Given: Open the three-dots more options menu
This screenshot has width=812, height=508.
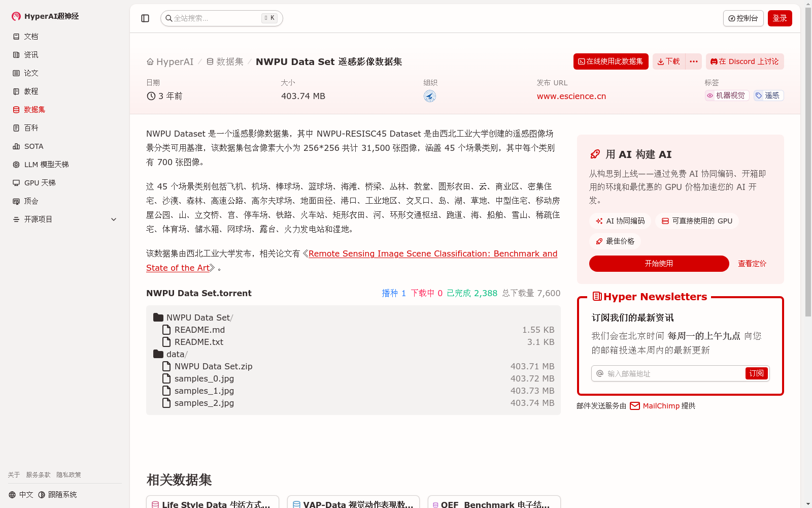Looking at the screenshot, I should coord(694,61).
